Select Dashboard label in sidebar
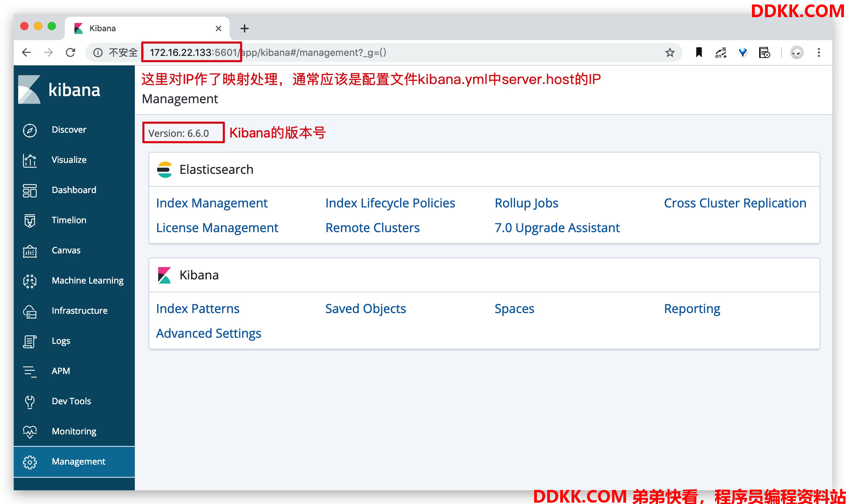Image resolution: width=846 pixels, height=504 pixels. (74, 190)
